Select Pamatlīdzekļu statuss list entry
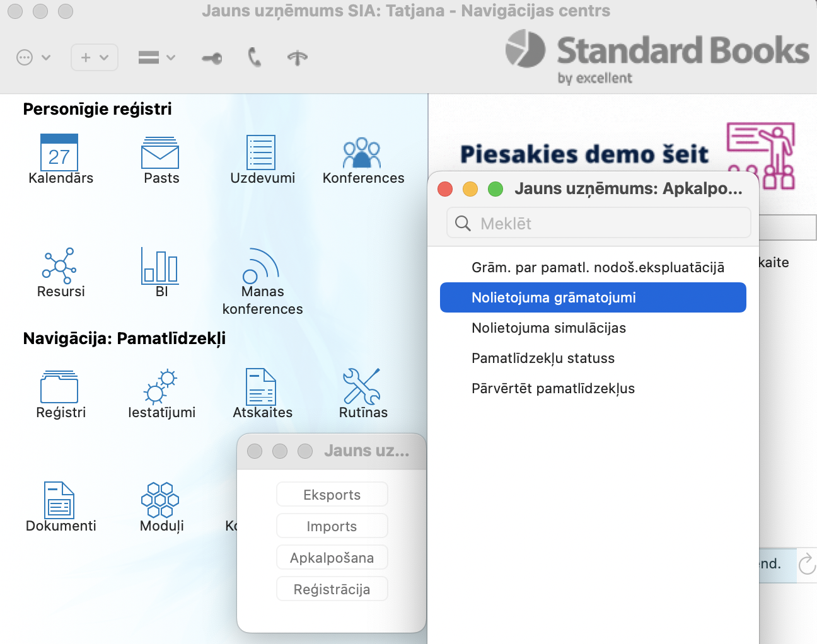The image size is (817, 644). (543, 358)
